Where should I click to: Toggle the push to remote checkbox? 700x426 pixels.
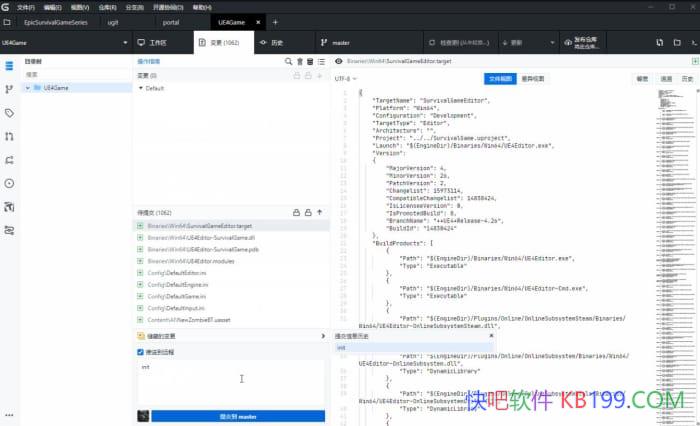140,352
